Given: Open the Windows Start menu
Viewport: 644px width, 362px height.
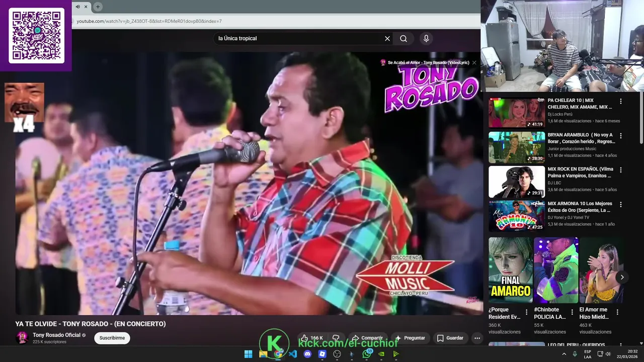Looking at the screenshot, I should 248,354.
